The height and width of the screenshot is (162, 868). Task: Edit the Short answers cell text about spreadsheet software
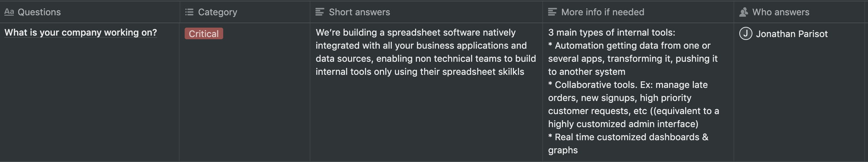click(x=426, y=52)
